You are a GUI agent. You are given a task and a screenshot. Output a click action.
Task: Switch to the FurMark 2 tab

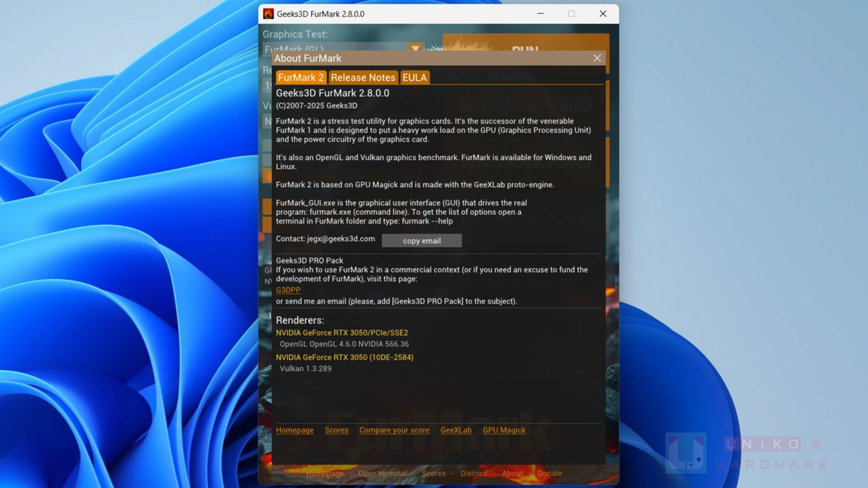301,77
